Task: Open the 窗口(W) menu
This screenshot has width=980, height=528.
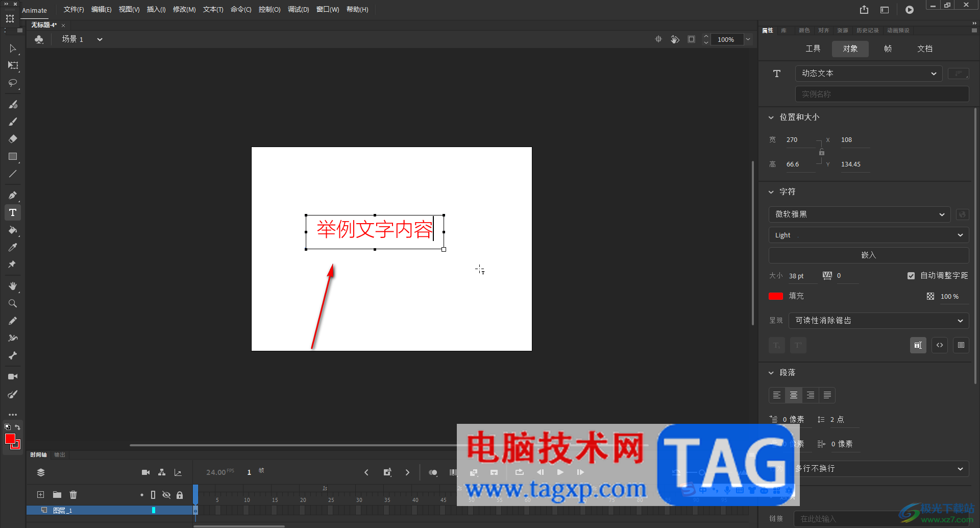Action: pyautogui.click(x=328, y=10)
